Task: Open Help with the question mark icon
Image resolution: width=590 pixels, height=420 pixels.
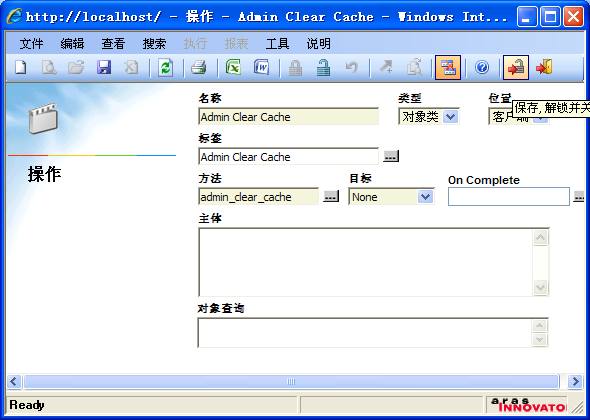Action: coord(482,68)
